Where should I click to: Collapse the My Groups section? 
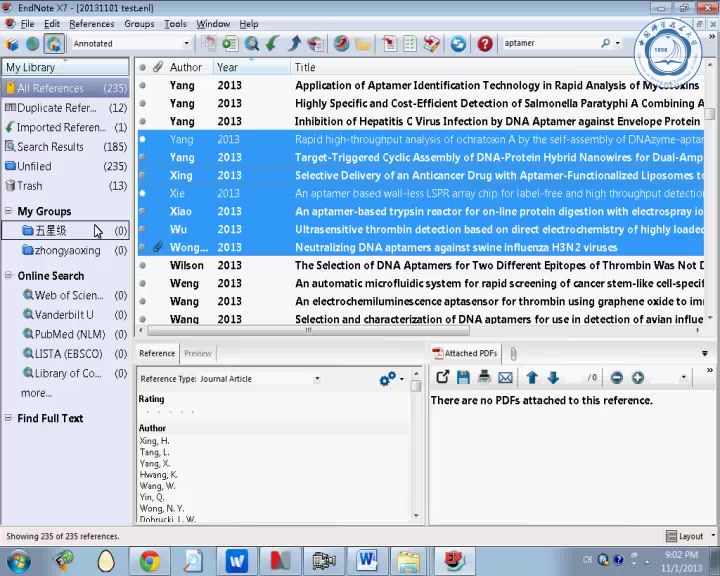(8, 211)
